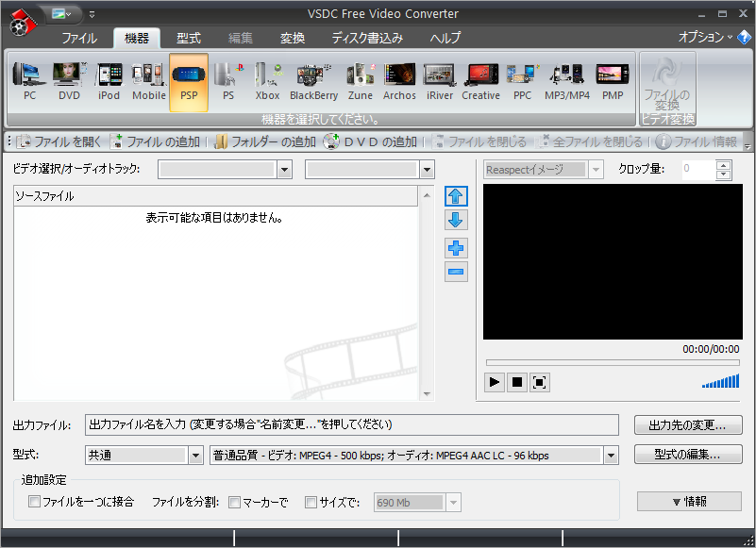
Task: Click the ソースファイル column header
Action: (215, 196)
